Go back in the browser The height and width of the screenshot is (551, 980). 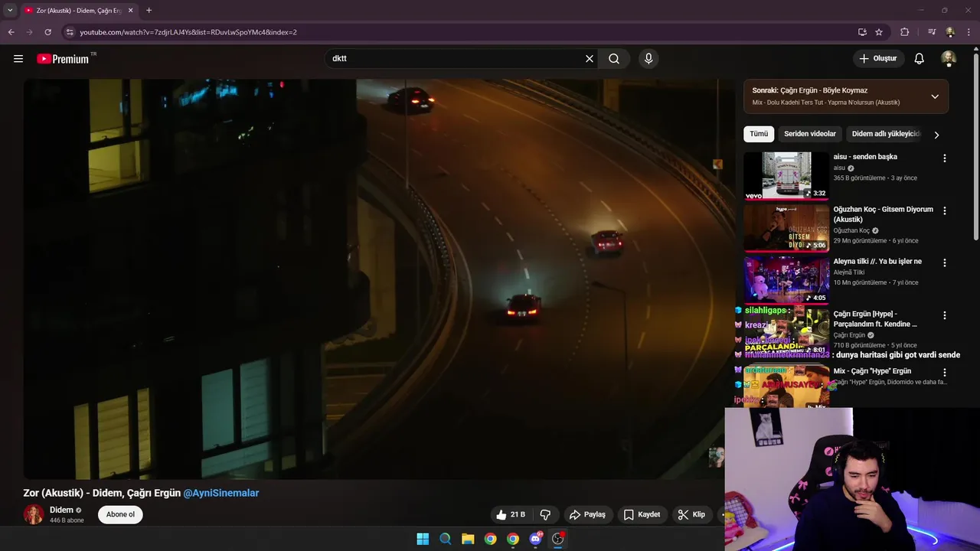pos(11,32)
